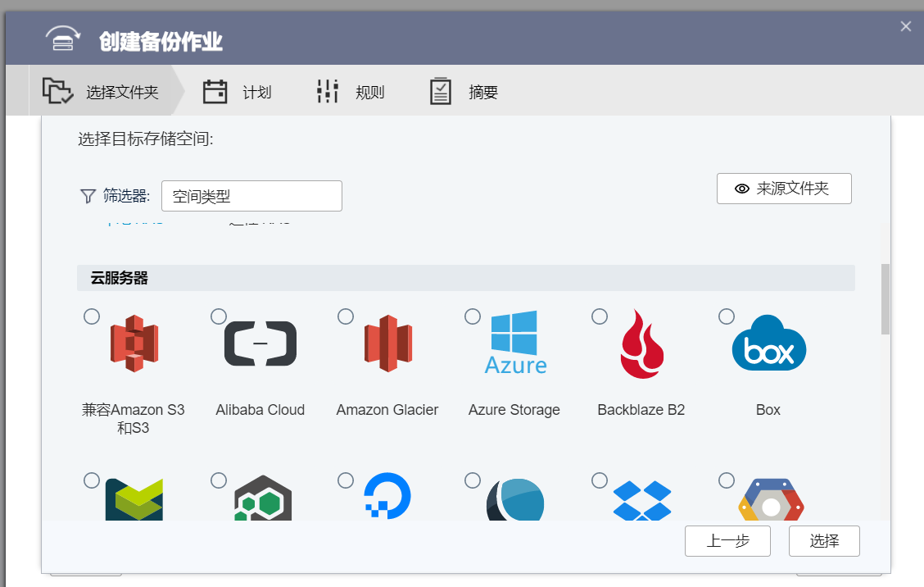Select the Google Cloud radio button
The image size is (924, 587).
727,480
